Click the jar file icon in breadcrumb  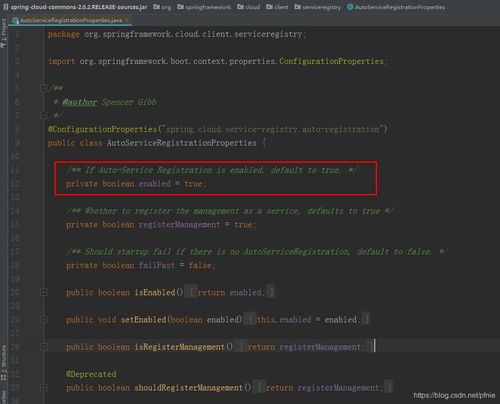6,6
